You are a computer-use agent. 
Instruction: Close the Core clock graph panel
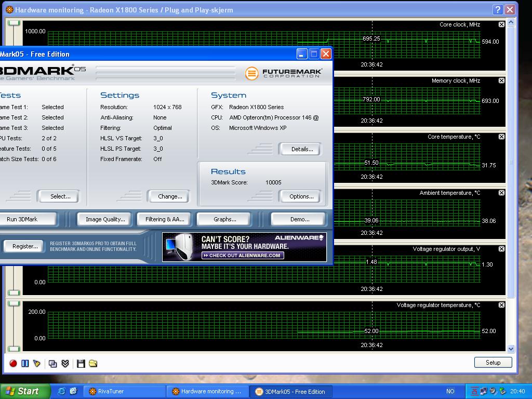[501, 24]
